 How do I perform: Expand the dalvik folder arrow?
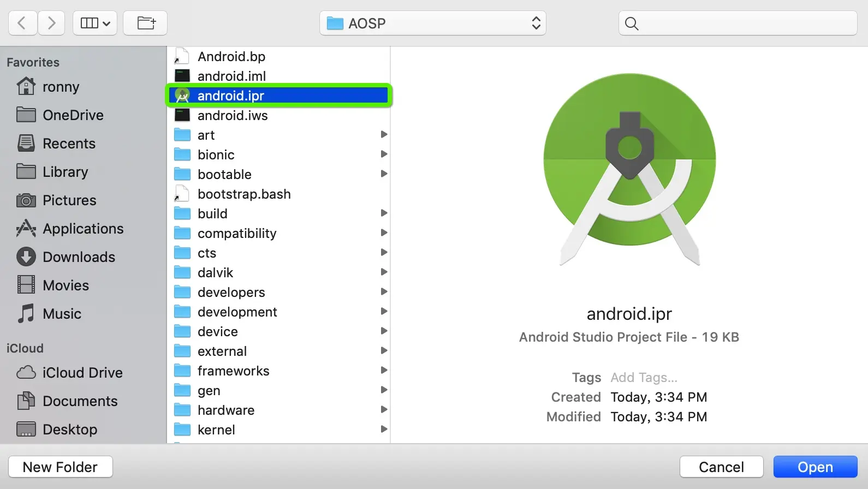pos(384,272)
